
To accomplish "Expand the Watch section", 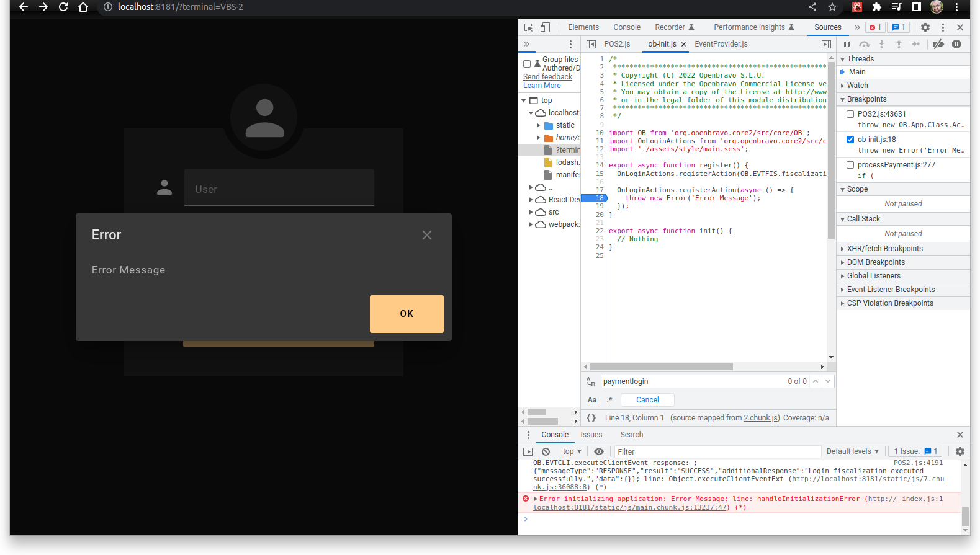I will 857,86.
